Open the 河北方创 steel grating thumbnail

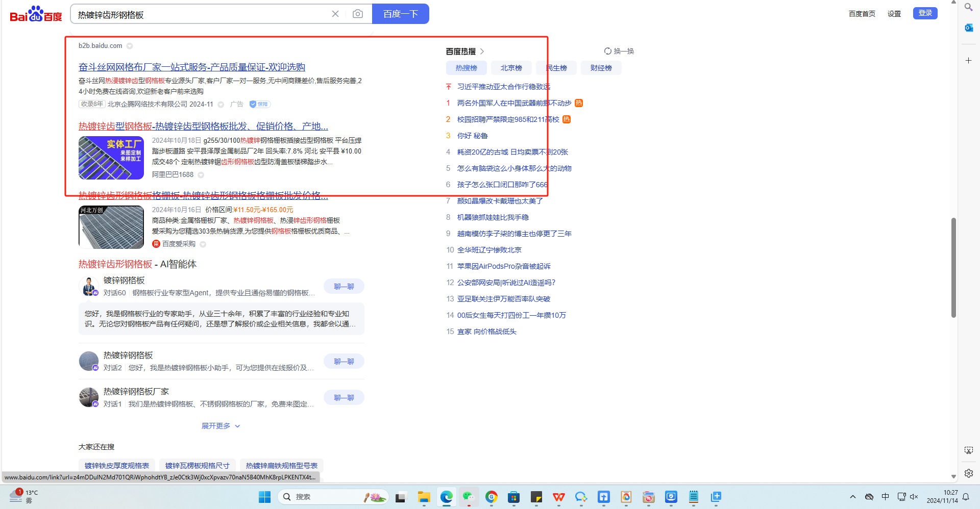coord(111,227)
